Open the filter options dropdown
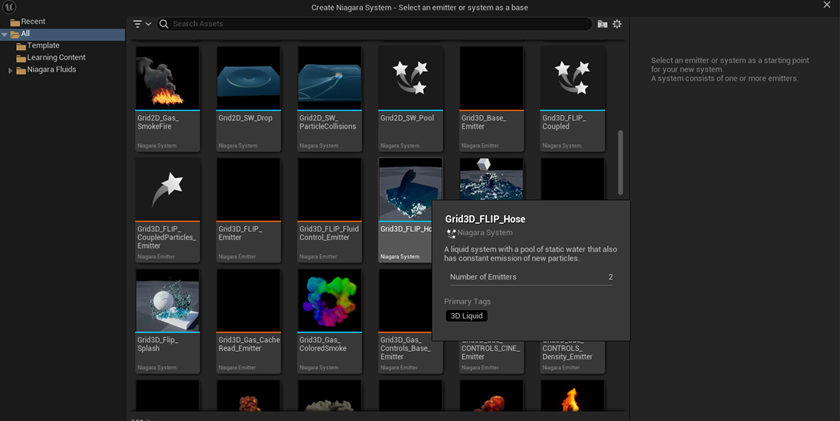This screenshot has width=840, height=421. point(142,24)
